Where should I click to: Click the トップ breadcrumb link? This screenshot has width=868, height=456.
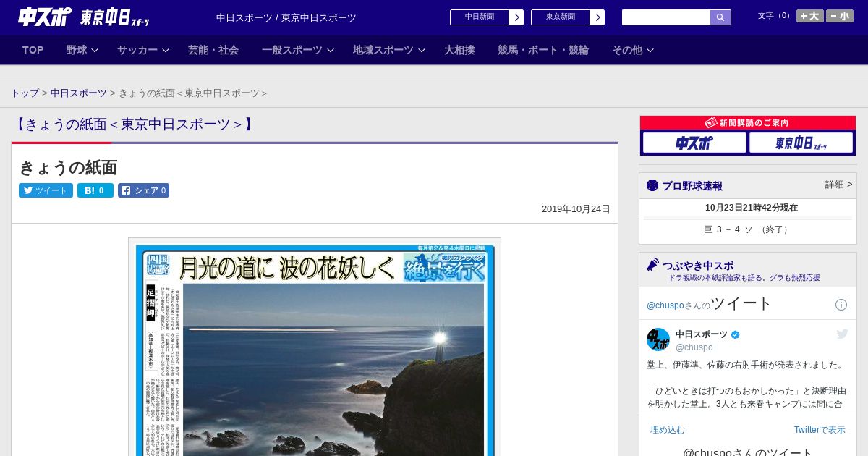click(25, 93)
